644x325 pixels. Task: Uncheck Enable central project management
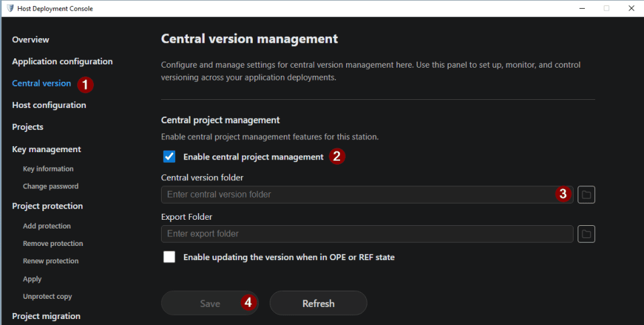(x=169, y=156)
